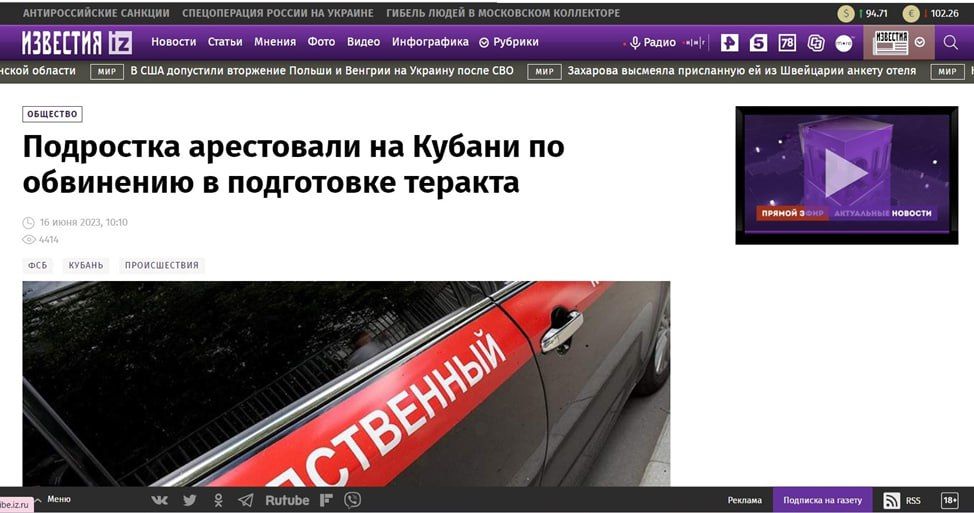Open the Flipboard F icon
Screen dimensions: 974x513
tap(326, 500)
